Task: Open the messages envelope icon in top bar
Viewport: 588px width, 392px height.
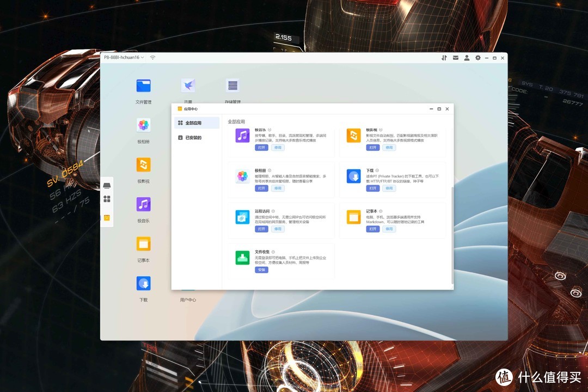Action: [455, 58]
